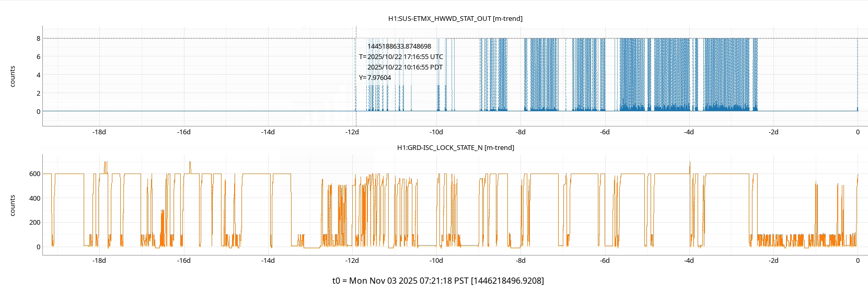Click the counts axis label of upper plot
The image size is (868, 290).
click(x=13, y=76)
